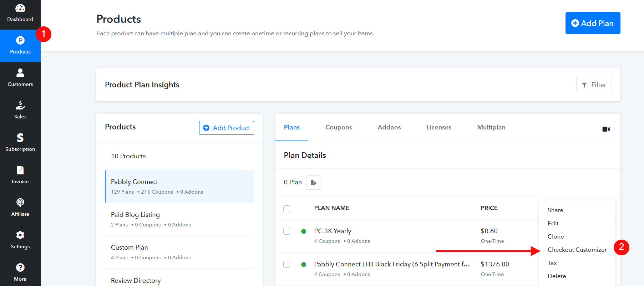
Task: Click the green status dot of Pabbly Connect LTD
Action: [x=304, y=265]
